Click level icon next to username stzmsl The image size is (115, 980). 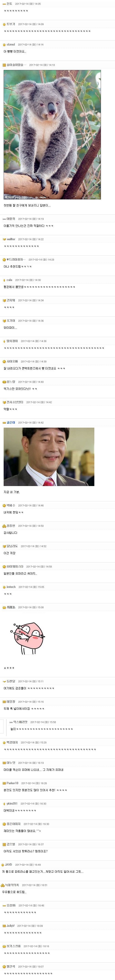[x=4, y=45]
